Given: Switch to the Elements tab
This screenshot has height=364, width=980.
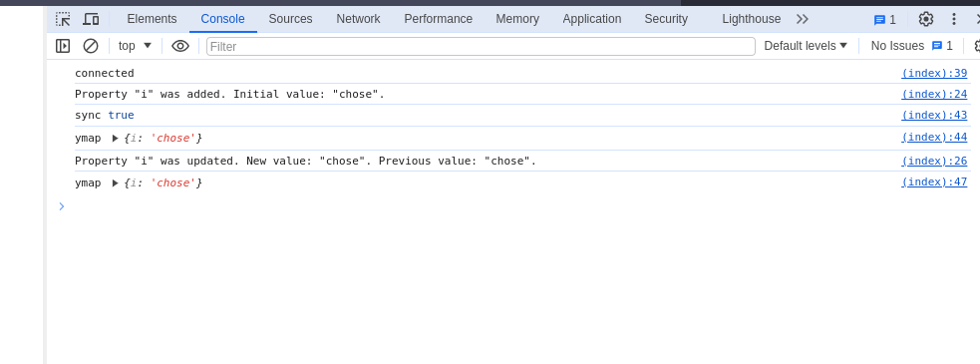Looking at the screenshot, I should [152, 19].
